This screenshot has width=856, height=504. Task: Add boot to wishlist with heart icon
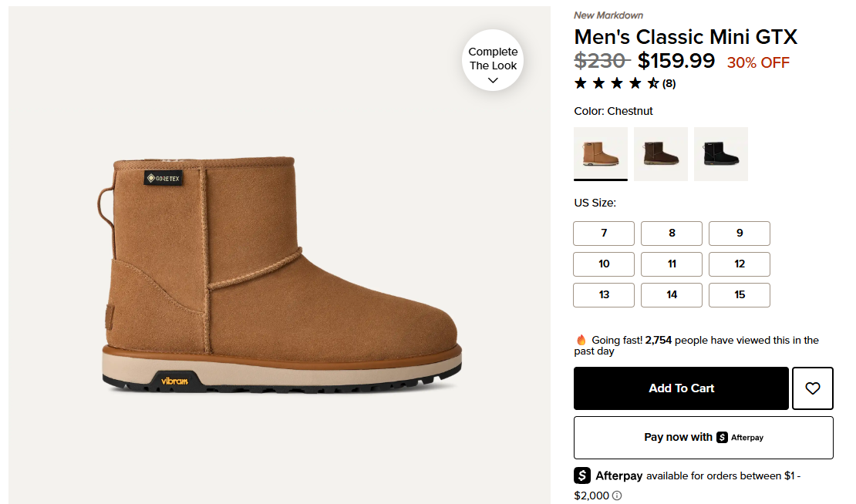pos(812,388)
